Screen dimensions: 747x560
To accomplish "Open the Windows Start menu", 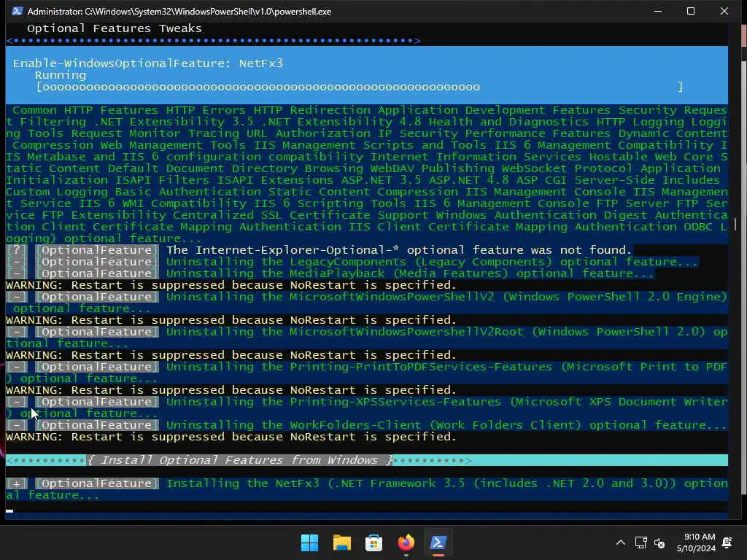I will 309,542.
